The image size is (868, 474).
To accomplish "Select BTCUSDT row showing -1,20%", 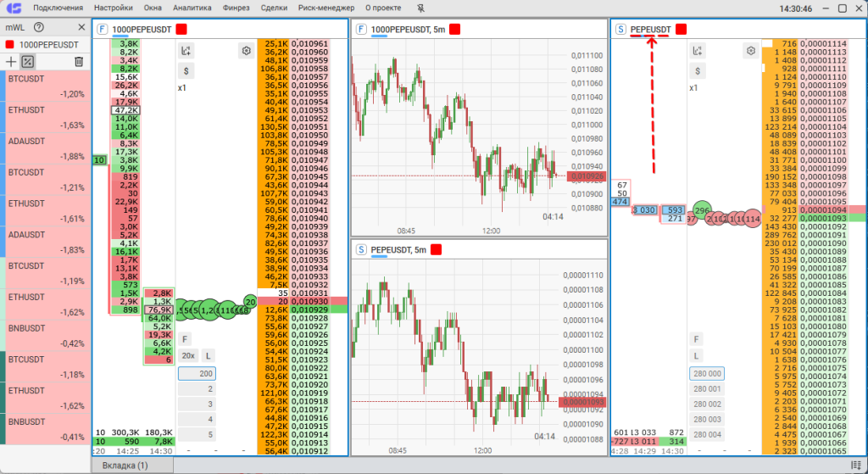I will click(x=47, y=86).
